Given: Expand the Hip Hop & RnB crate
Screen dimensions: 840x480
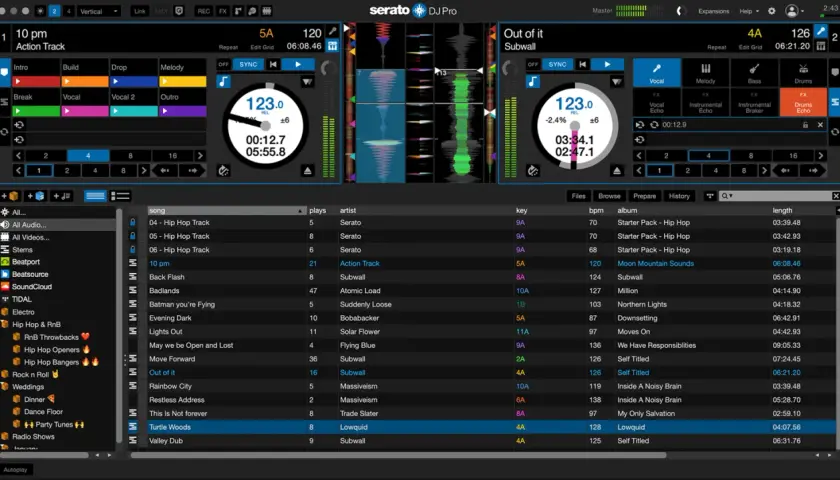Looking at the screenshot, I should pyautogui.click(x=5, y=325).
